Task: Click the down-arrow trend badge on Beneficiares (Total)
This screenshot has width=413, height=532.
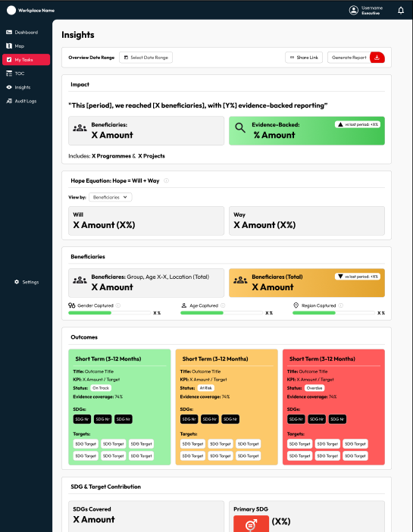Action: point(358,277)
